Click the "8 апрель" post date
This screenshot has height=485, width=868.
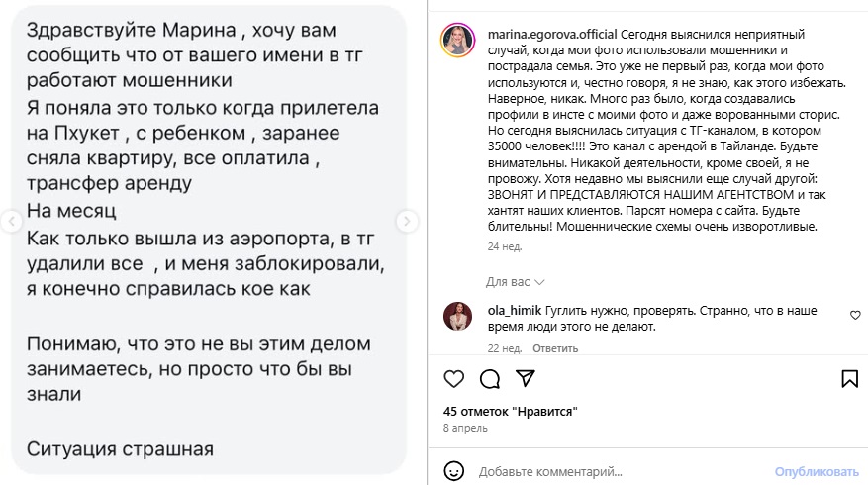465,427
